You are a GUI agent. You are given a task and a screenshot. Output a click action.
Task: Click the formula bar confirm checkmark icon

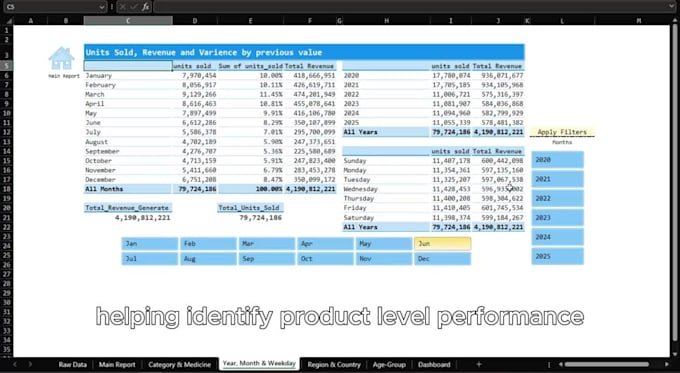134,7
